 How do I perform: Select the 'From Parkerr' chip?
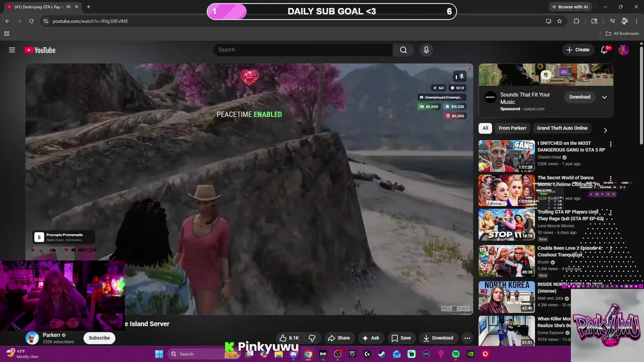pyautogui.click(x=512, y=128)
